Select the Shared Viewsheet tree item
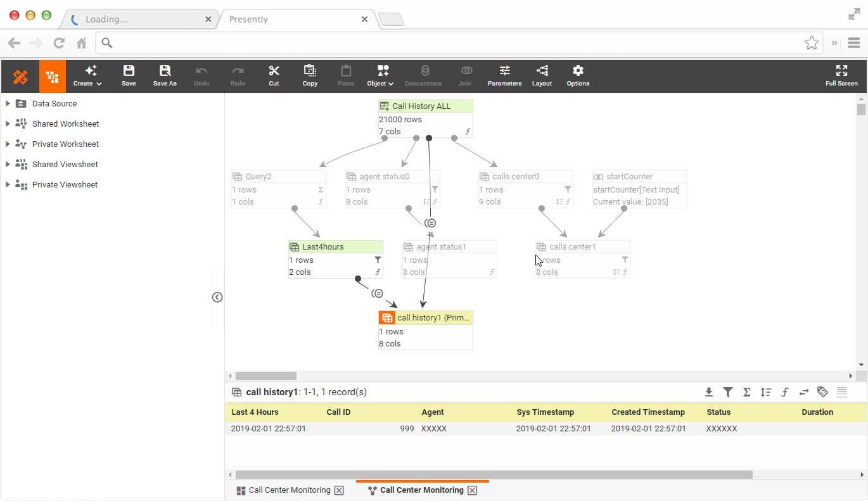 (65, 164)
